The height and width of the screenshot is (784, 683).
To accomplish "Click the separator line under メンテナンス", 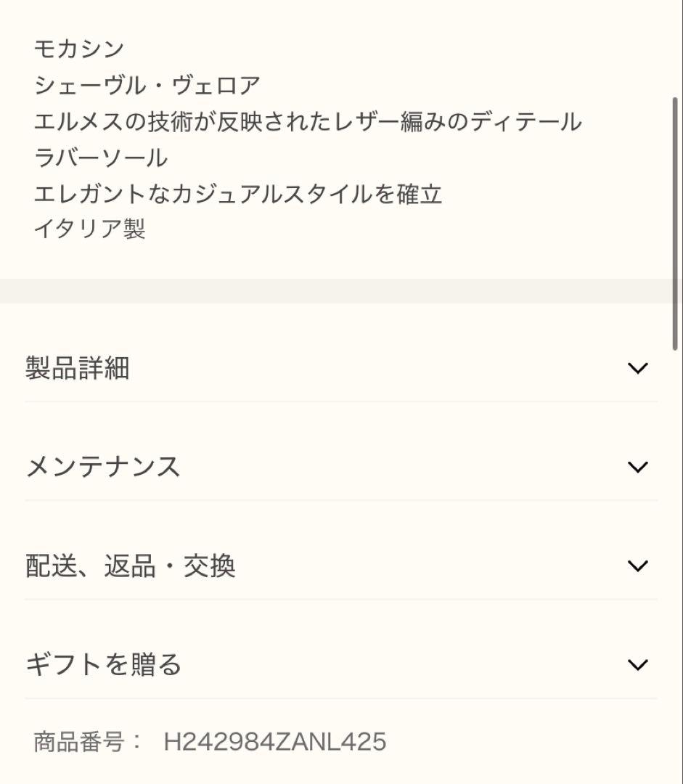I will point(341,500).
